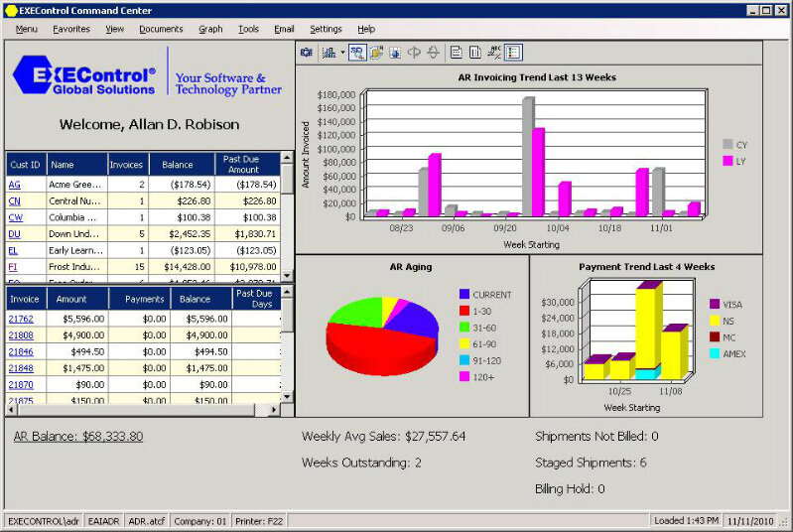Viewport: 793px width, 532px height.
Task: Open customer AG link
Action: [15, 184]
